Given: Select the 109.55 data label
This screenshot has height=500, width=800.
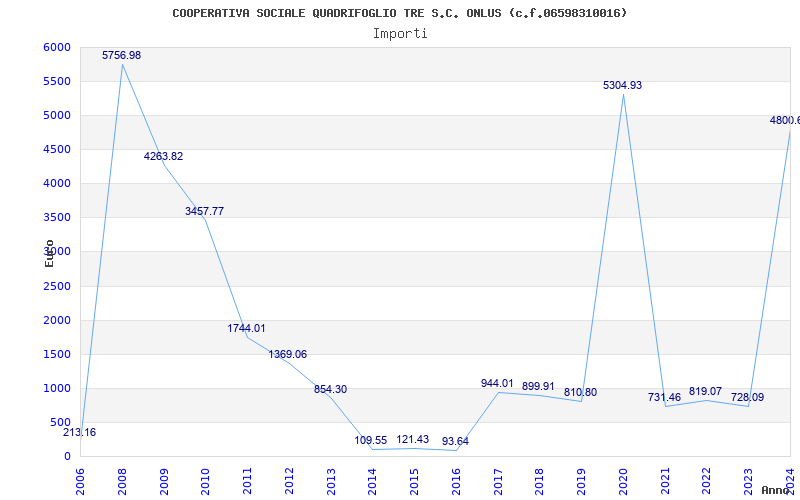Looking at the screenshot, I should [x=371, y=440].
